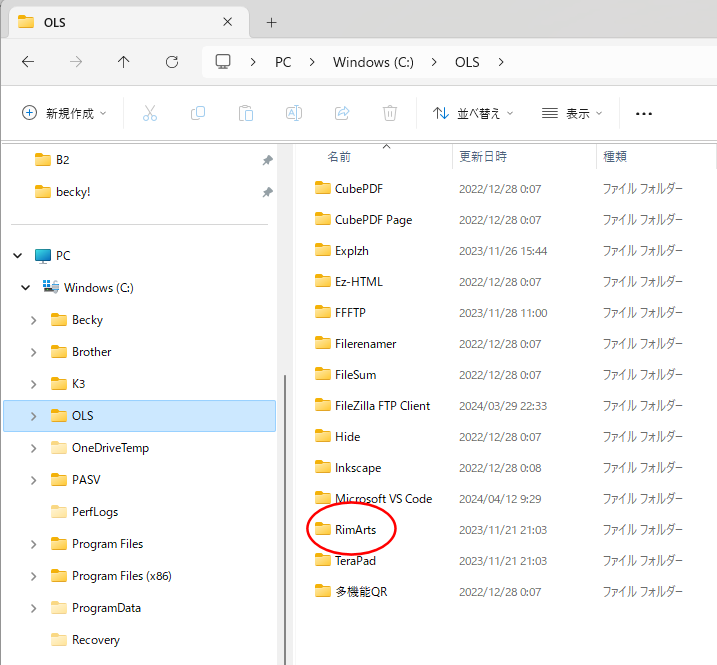Expand the Brother folder in tree
The image size is (717, 665).
click(33, 352)
